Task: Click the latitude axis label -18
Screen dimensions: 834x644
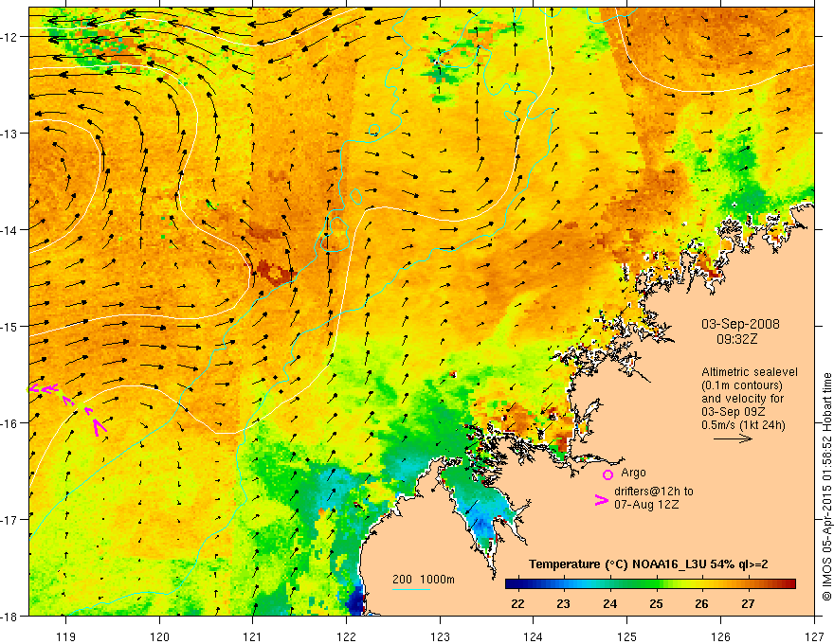Action: pos(9,616)
